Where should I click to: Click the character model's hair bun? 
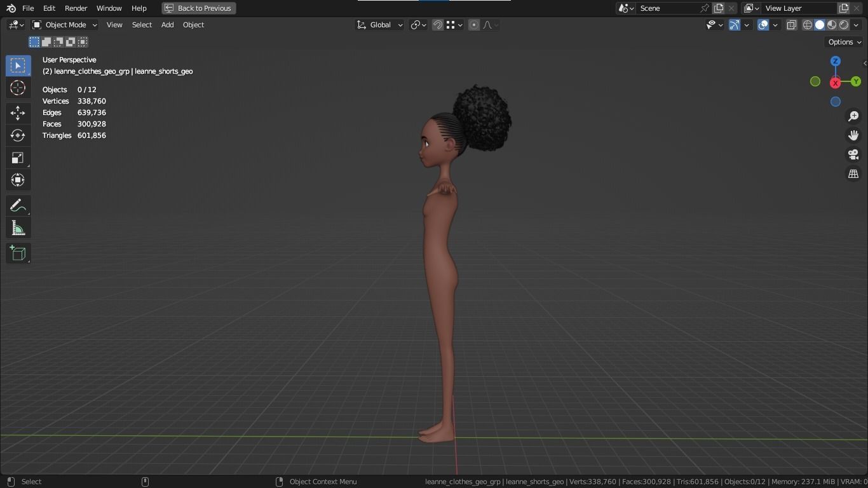point(483,118)
